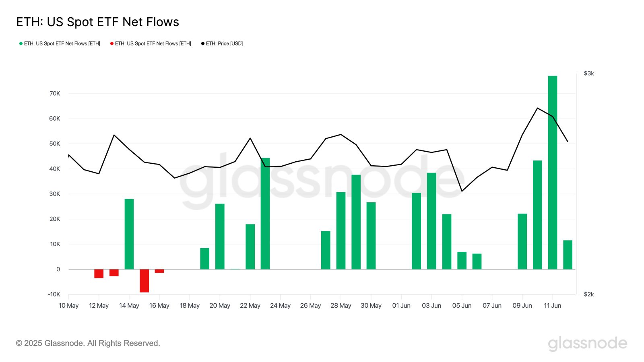Click the 11 Jun x-axis label
Screen dimensions: 644x362
[553, 306]
